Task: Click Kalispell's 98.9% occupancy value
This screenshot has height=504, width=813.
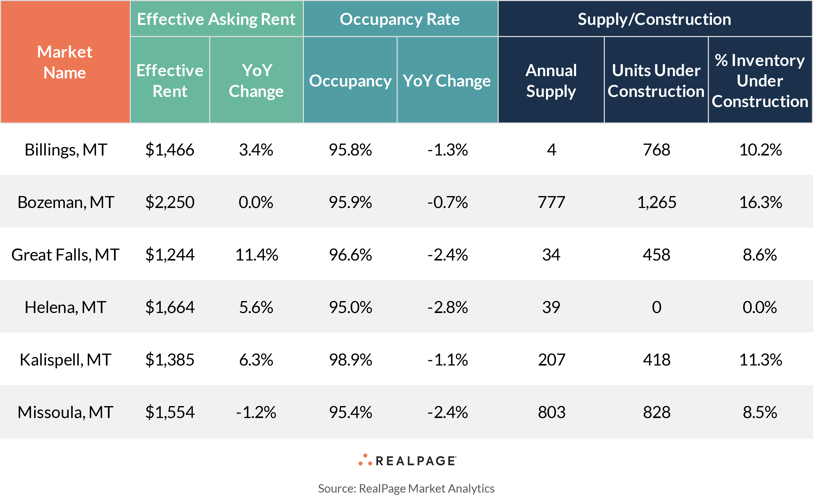Action: coord(350,360)
